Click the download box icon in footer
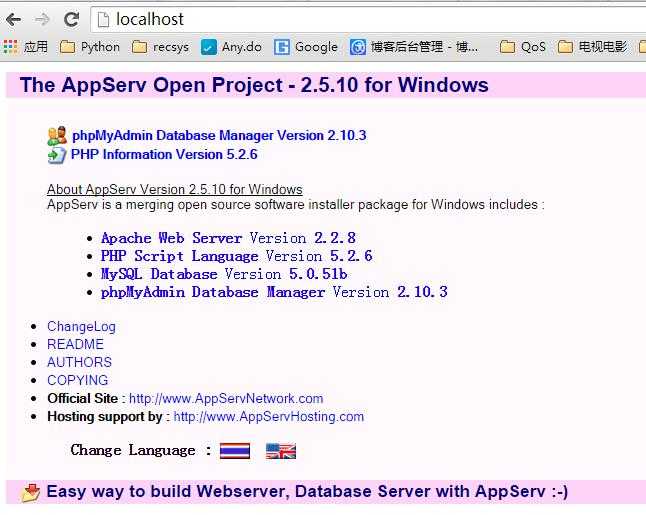The image size is (646, 515). click(31, 492)
